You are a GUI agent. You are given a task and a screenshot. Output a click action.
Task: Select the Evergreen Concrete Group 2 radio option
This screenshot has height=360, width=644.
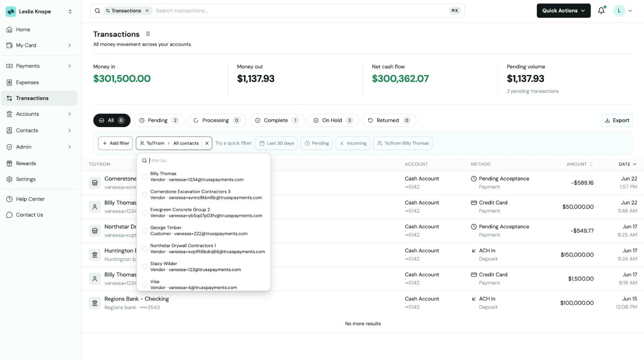click(x=145, y=213)
